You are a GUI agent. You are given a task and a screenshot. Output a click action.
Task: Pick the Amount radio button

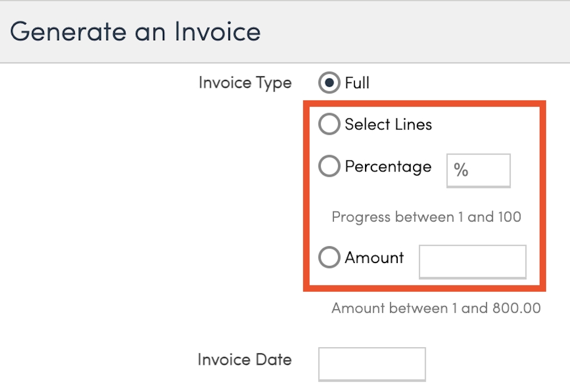tap(329, 257)
